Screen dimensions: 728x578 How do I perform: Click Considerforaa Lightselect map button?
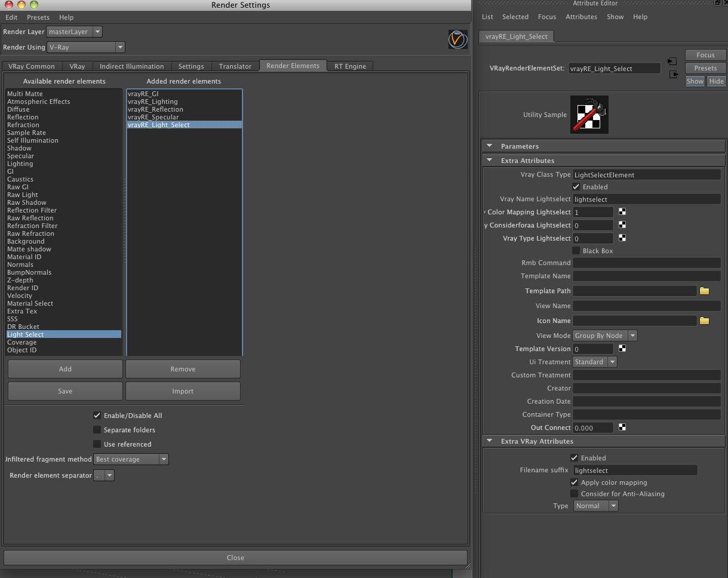pyautogui.click(x=622, y=225)
